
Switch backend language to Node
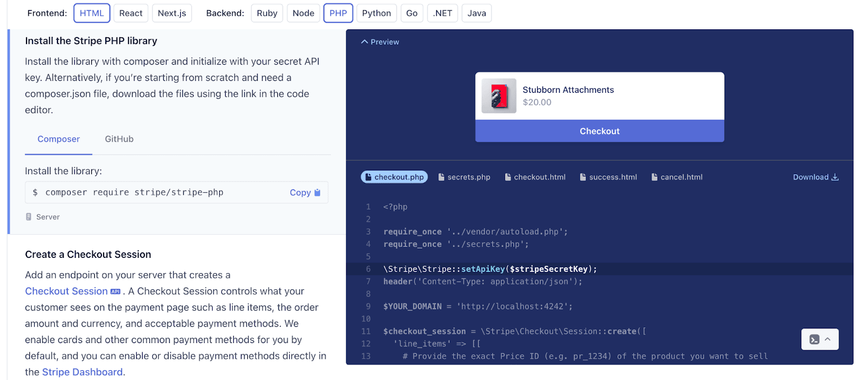[303, 13]
